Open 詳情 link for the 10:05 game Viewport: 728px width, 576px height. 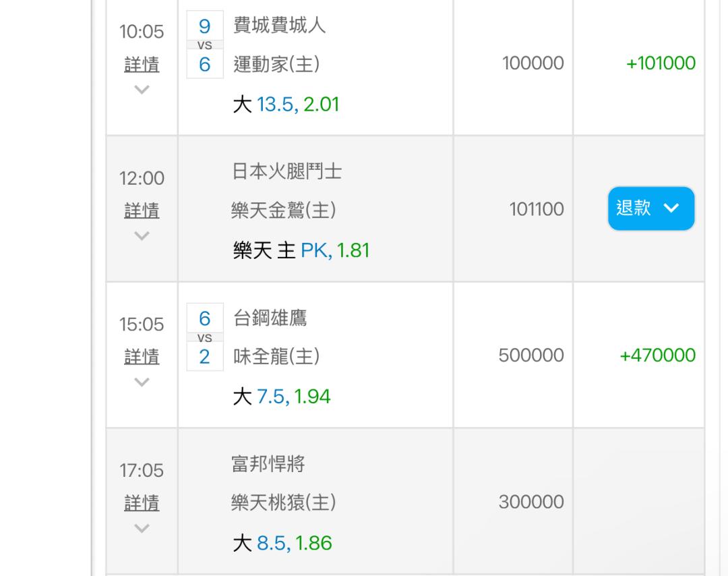(142, 64)
